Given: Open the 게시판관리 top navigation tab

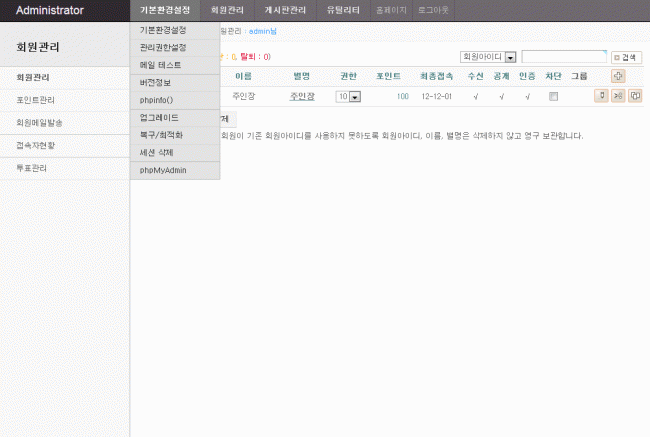Looking at the screenshot, I should coord(284,10).
